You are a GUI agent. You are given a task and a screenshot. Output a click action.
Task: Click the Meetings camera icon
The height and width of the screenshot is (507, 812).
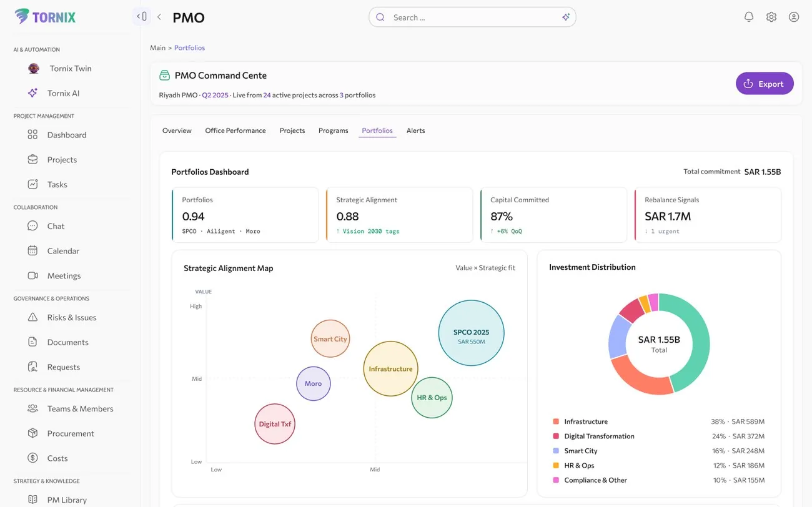(x=33, y=275)
